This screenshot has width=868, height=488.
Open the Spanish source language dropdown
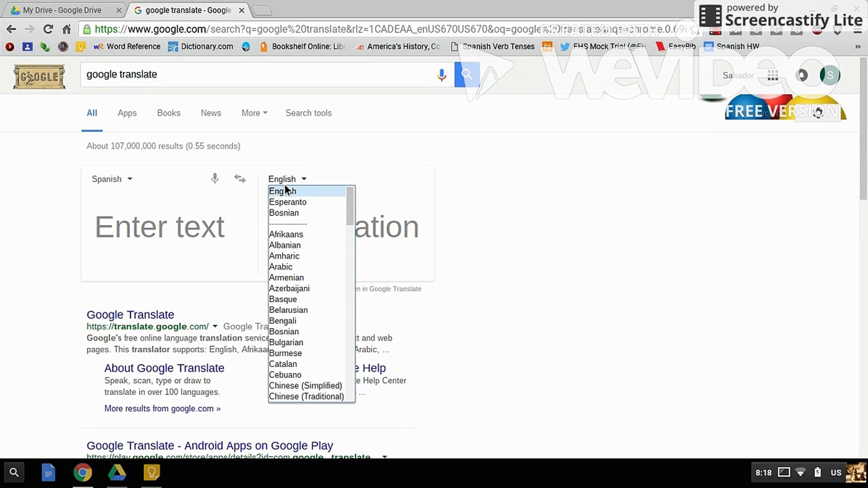[112, 179]
